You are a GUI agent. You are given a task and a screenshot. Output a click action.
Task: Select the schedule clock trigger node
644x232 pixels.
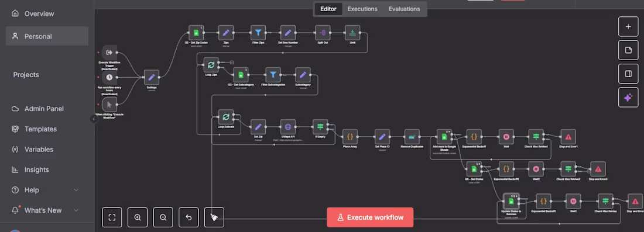pos(109,77)
